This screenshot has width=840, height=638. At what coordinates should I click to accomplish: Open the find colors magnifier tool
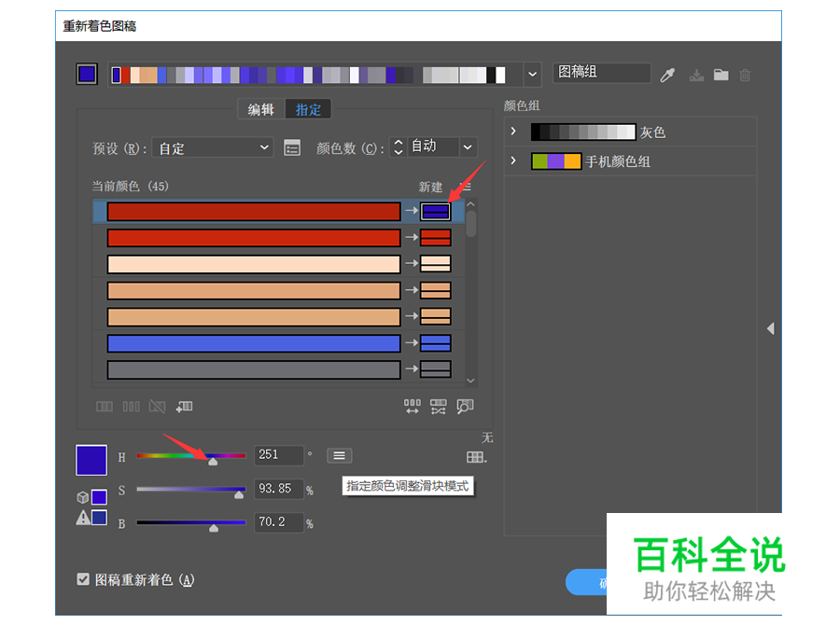tap(465, 405)
